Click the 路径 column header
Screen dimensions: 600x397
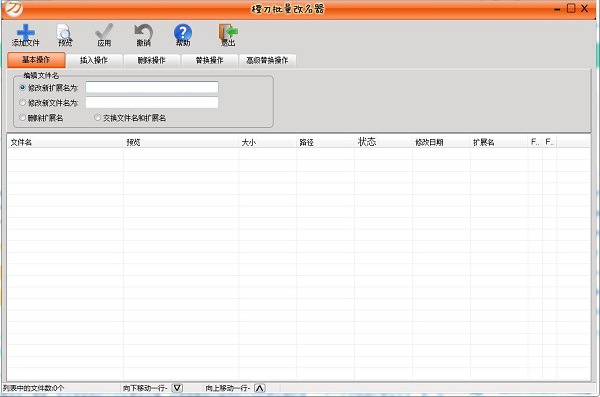(x=326, y=142)
